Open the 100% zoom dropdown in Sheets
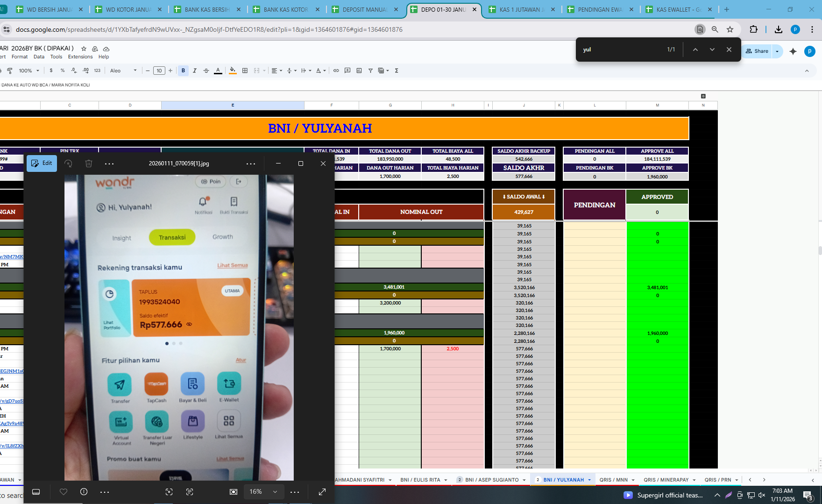Image resolution: width=822 pixels, height=504 pixels. (x=29, y=71)
